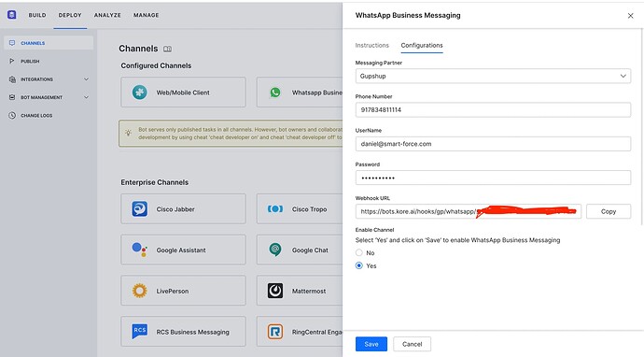Open the Analyze menu
Screen dimensions: 644x357
(x=107, y=15)
